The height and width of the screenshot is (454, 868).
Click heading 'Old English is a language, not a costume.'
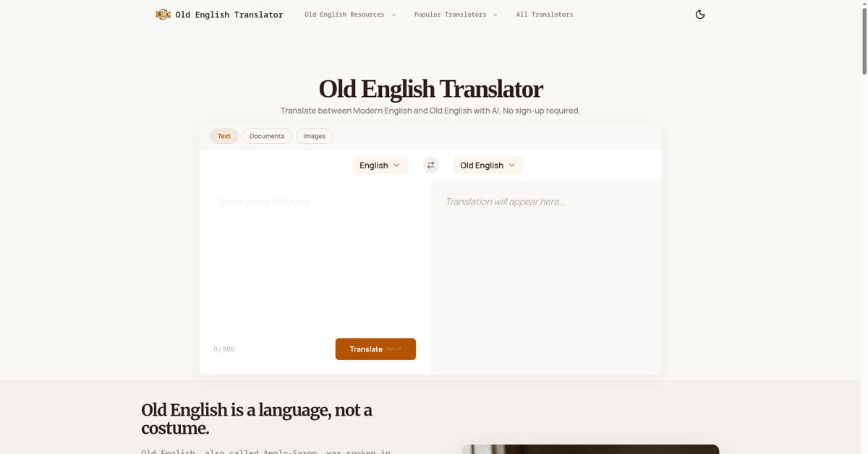[257, 419]
